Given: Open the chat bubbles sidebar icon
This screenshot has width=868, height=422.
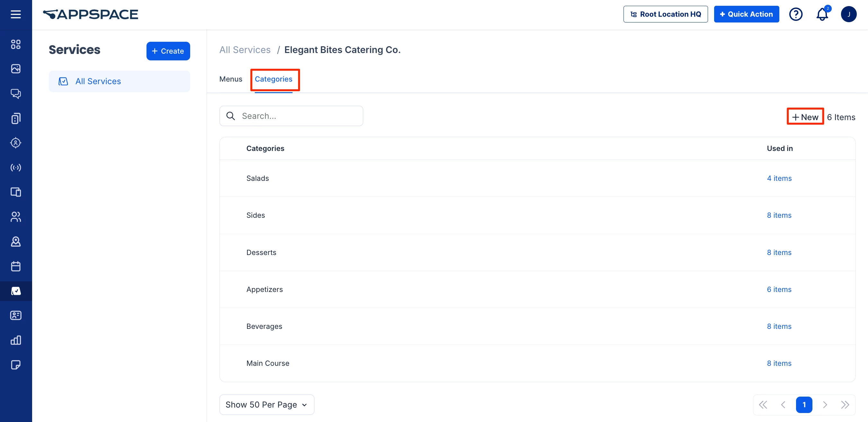Looking at the screenshot, I should tap(15, 93).
